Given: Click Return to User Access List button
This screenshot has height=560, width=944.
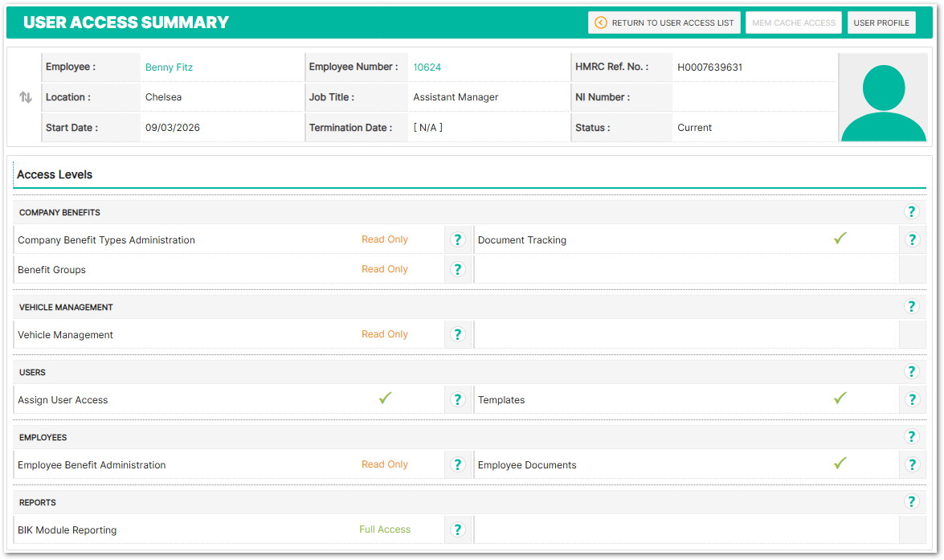Looking at the screenshot, I should pos(664,22).
